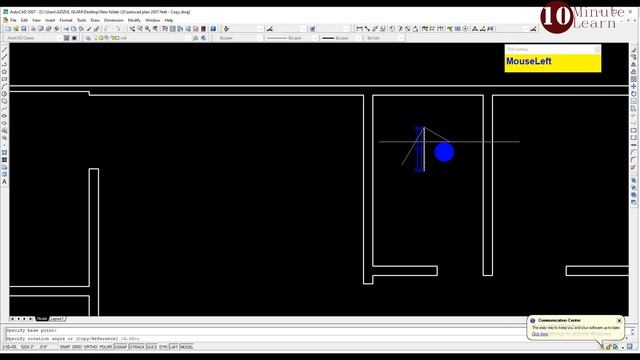Toggle OSNAP in the status bar

[120, 347]
